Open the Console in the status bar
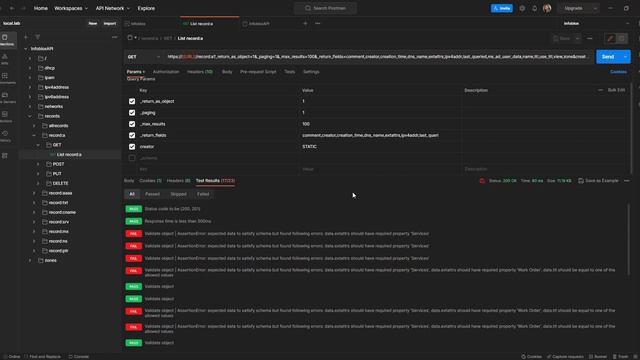Viewport: 640px width, 360px height. 79,356
